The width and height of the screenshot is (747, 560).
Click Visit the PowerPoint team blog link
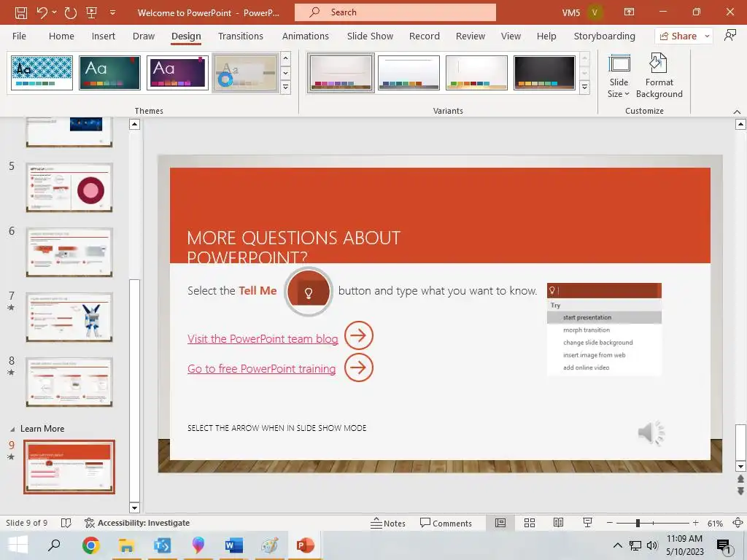263,338
